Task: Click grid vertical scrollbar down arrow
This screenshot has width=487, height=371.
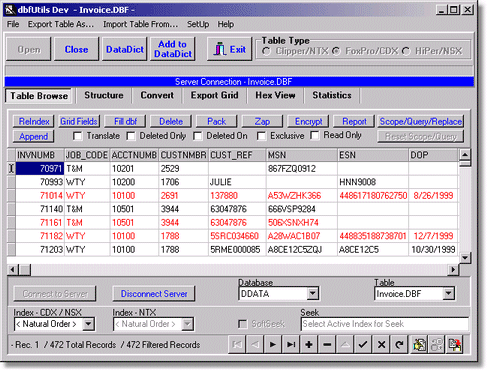Action: click(x=465, y=258)
